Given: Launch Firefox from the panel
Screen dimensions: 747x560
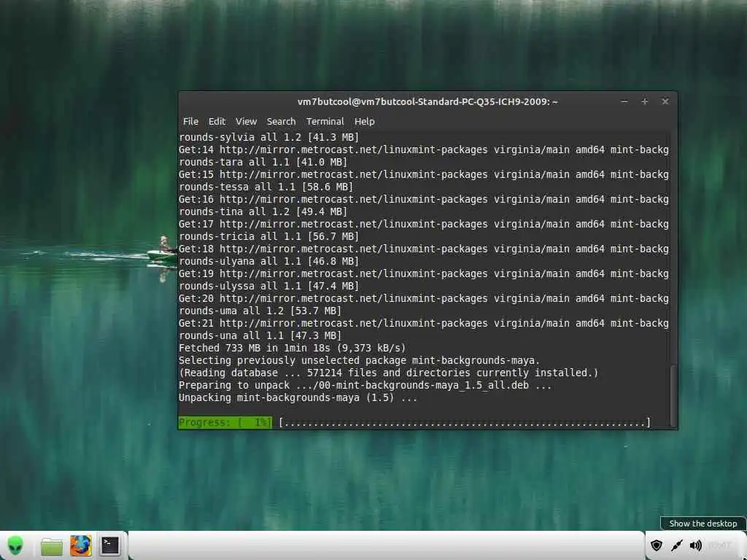Looking at the screenshot, I should (80, 545).
